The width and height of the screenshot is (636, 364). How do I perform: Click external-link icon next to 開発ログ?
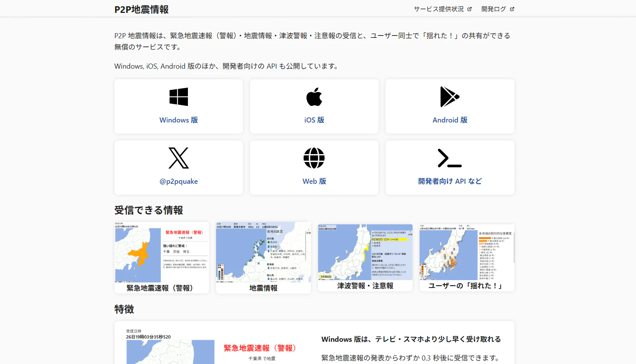[x=512, y=9]
